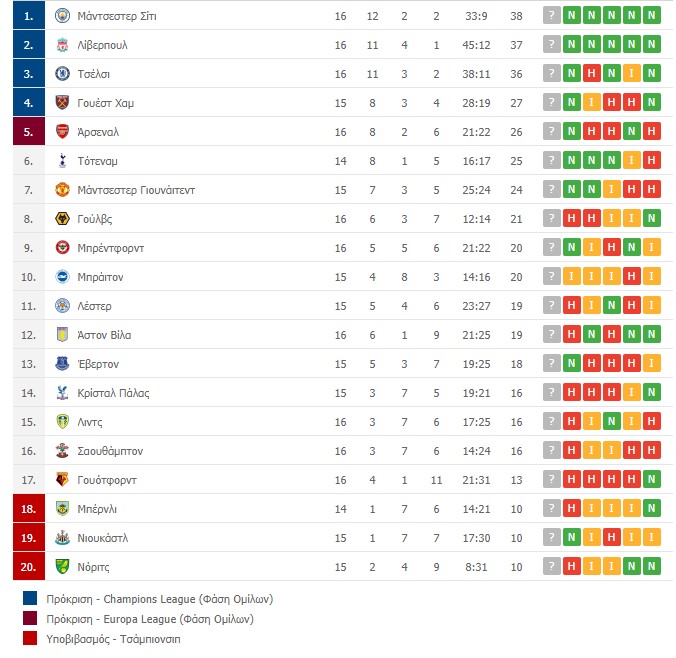Click the last green N form box for Γουότφορντ

tap(651, 479)
